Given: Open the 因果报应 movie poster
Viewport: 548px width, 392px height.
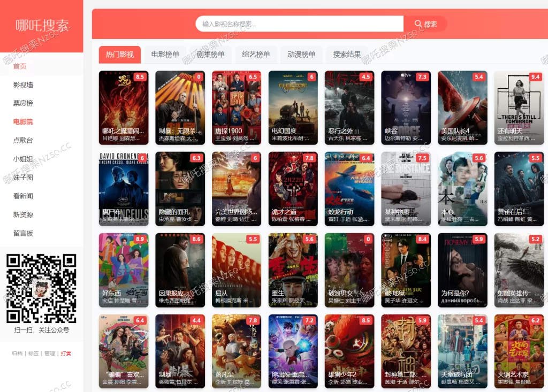Looking at the screenshot, I should point(180,270).
